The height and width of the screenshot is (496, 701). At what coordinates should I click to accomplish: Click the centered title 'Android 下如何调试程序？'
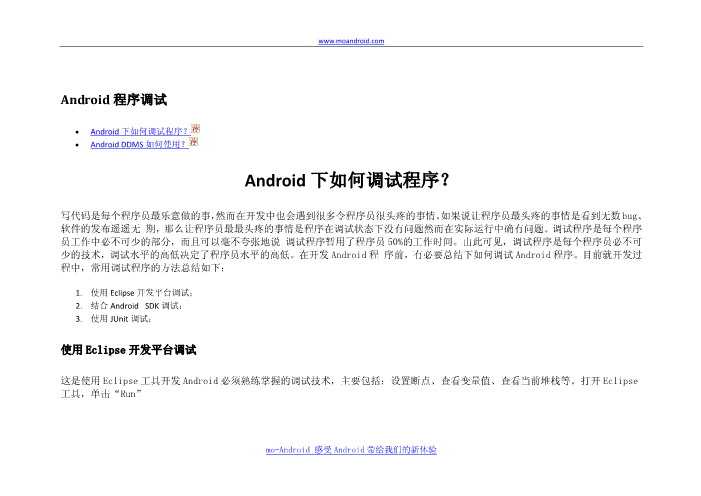click(347, 181)
